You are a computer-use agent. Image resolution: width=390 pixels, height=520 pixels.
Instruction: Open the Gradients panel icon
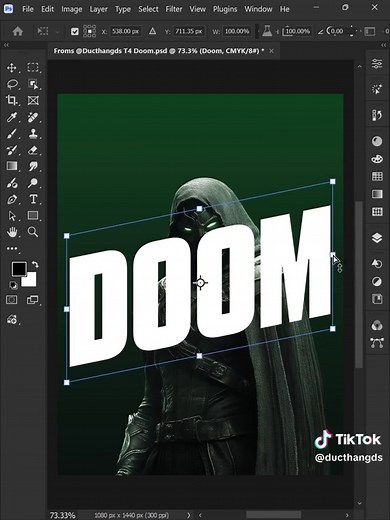(x=377, y=194)
